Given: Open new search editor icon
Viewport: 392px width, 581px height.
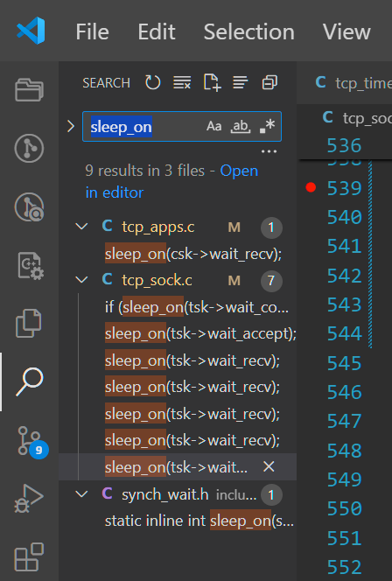Looking at the screenshot, I should pyautogui.click(x=212, y=82).
